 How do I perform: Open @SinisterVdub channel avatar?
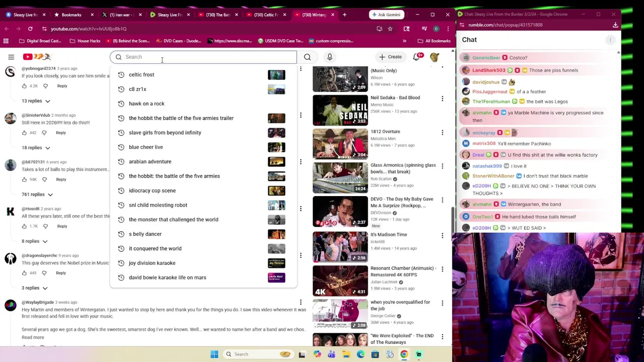[10, 119]
